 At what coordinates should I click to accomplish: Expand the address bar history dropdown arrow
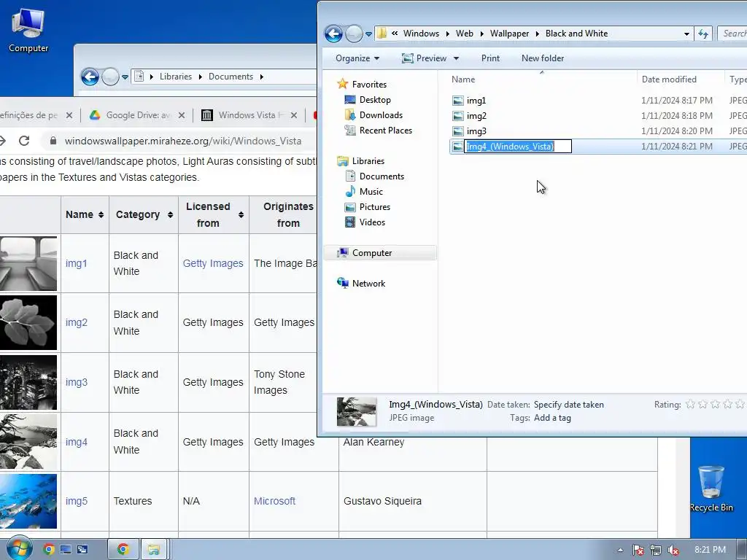tap(686, 34)
